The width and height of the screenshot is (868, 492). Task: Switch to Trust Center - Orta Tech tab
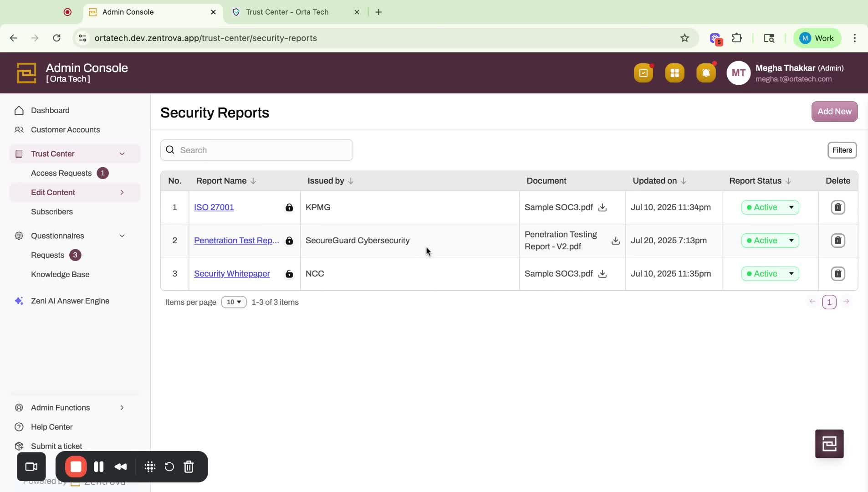(x=295, y=12)
